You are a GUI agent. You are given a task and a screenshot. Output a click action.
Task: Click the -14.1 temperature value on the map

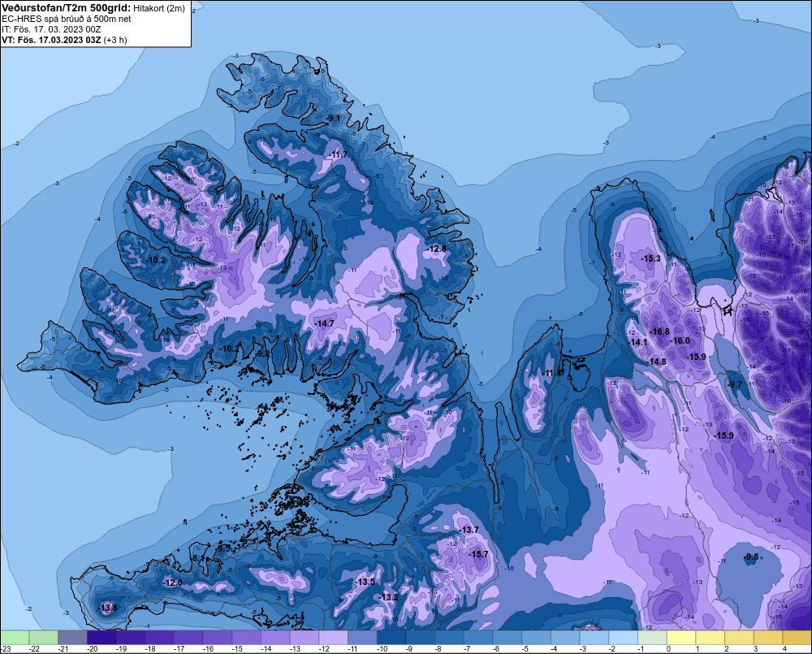pyautogui.click(x=638, y=342)
